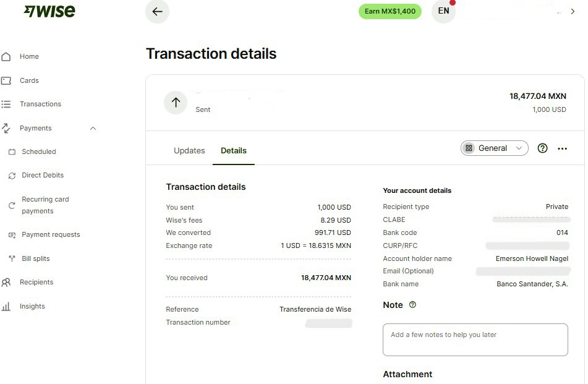Open the EN language selector
Screen dimensions: 588x384
[443, 11]
